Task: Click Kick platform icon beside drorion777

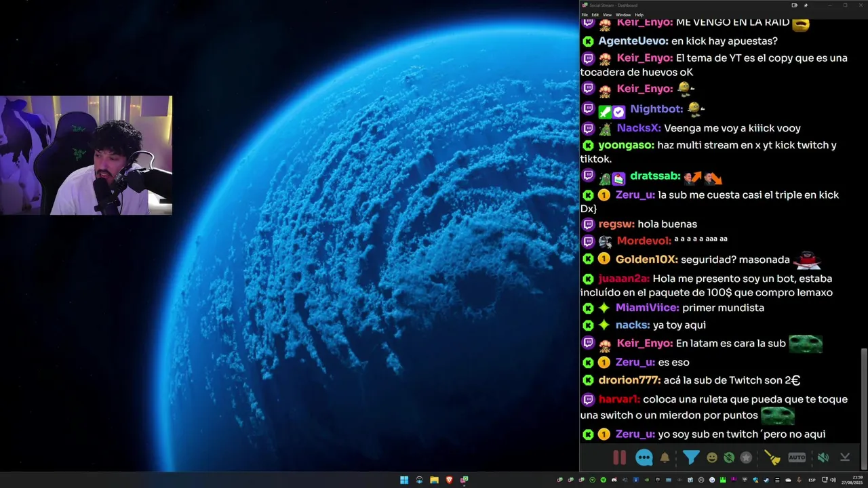Action: (x=588, y=380)
